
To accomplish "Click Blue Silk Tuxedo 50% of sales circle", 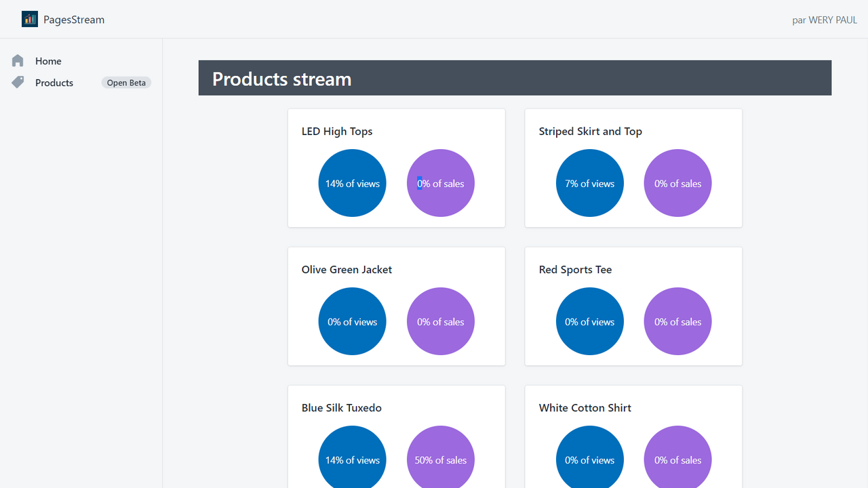I will pyautogui.click(x=441, y=457).
